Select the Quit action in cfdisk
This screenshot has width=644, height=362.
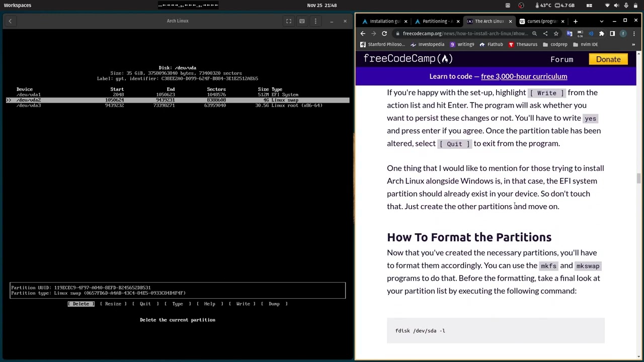[145, 304]
